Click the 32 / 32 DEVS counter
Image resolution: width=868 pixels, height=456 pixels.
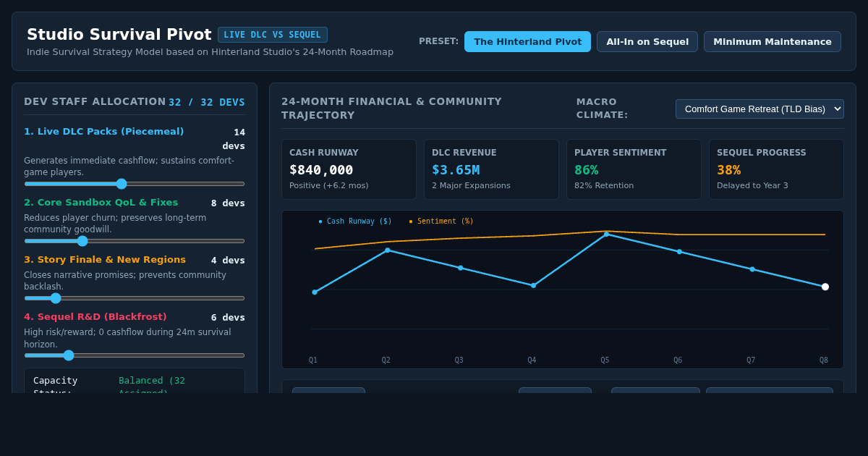pyautogui.click(x=207, y=103)
